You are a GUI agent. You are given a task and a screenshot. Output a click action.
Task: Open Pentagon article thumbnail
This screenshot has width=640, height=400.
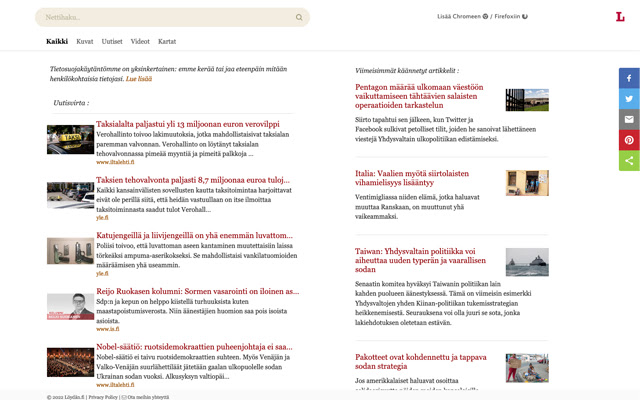pyautogui.click(x=527, y=100)
